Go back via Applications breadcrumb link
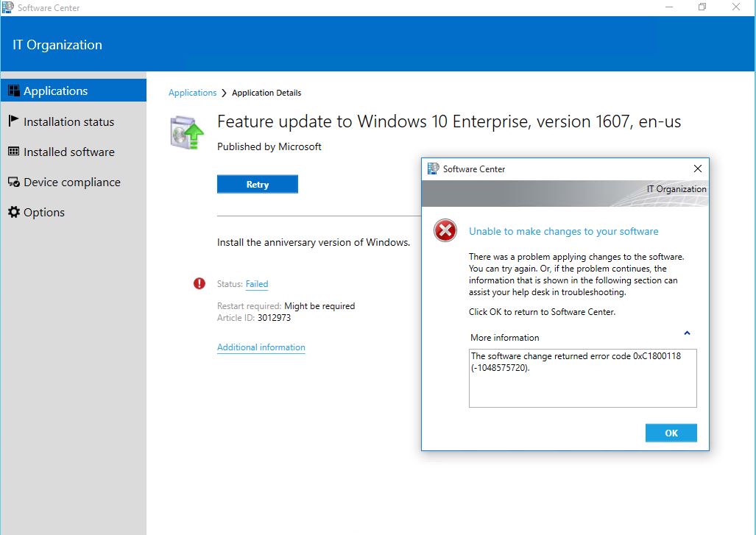The width and height of the screenshot is (756, 535). click(x=192, y=93)
